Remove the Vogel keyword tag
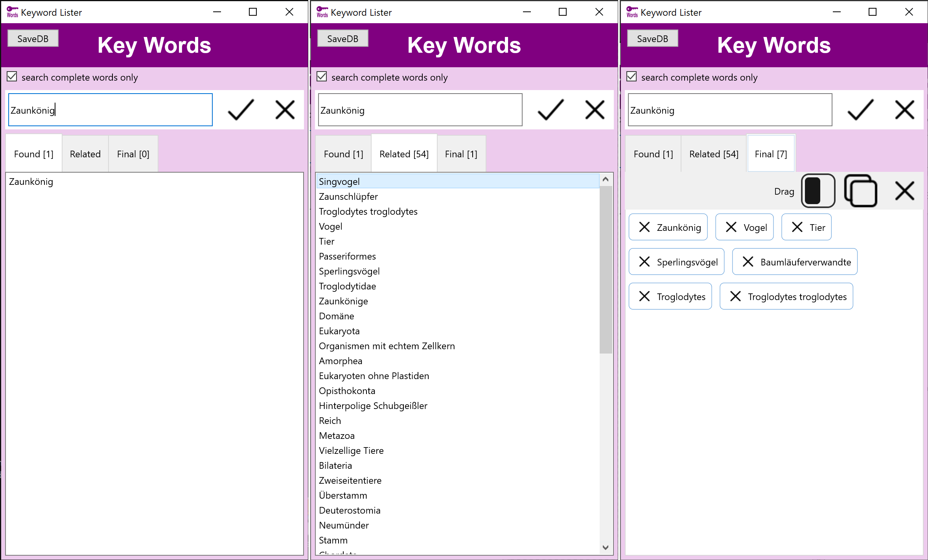Viewport: 928px width, 560px height. click(x=731, y=227)
